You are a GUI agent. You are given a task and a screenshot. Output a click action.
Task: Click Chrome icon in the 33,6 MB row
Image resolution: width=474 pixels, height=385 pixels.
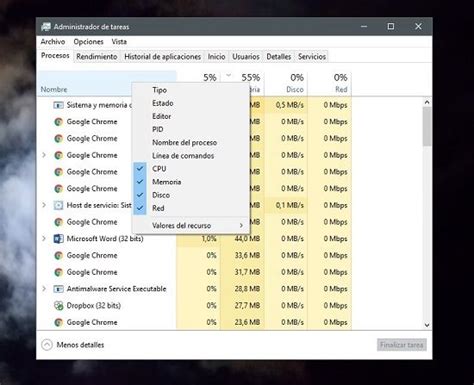tap(58, 255)
